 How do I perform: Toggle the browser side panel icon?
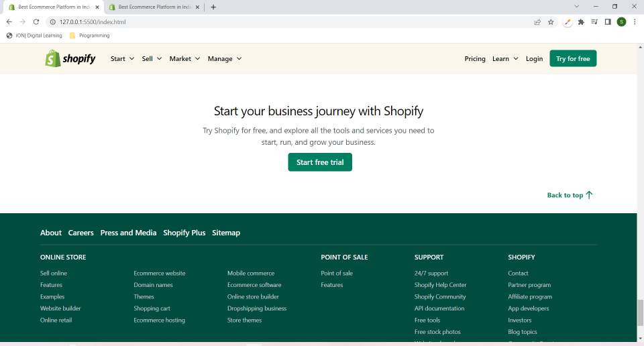(608, 21)
